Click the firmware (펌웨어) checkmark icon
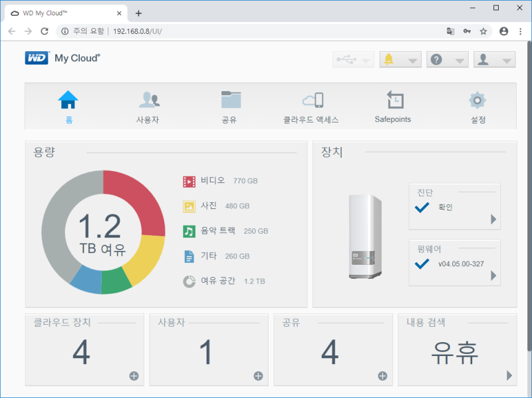Viewport: 532px width, 398px height. [422, 264]
